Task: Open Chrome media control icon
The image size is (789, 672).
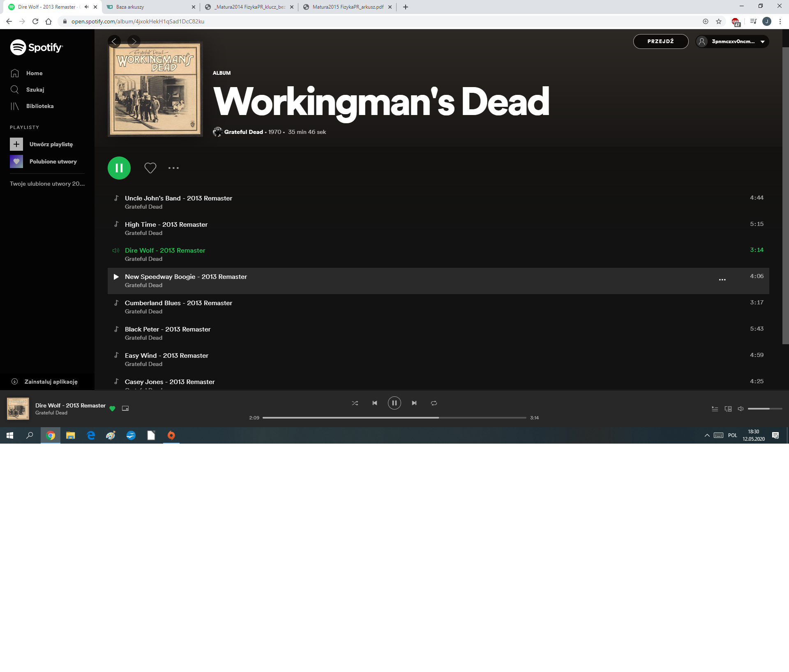Action: [x=753, y=21]
